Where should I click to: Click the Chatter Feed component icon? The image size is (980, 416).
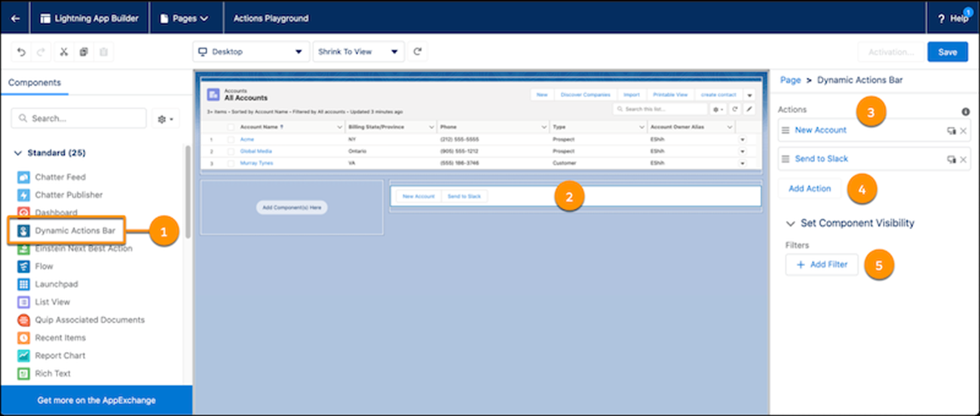23,177
